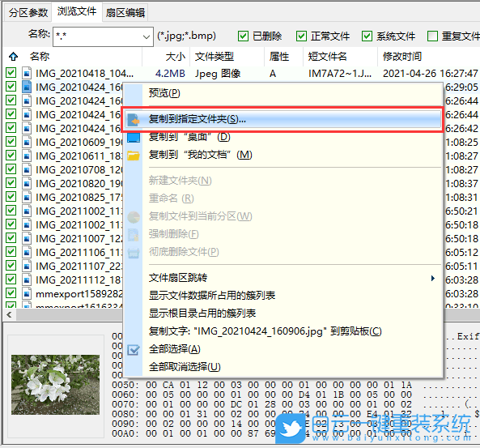Expand the 文件扇区跳转 submenu arrow

click(432, 278)
